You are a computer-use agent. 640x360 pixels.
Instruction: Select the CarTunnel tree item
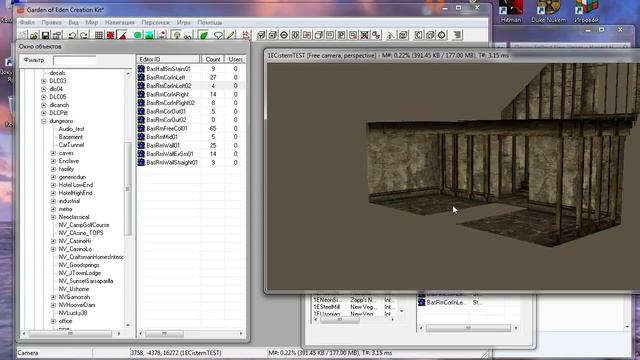click(x=71, y=145)
